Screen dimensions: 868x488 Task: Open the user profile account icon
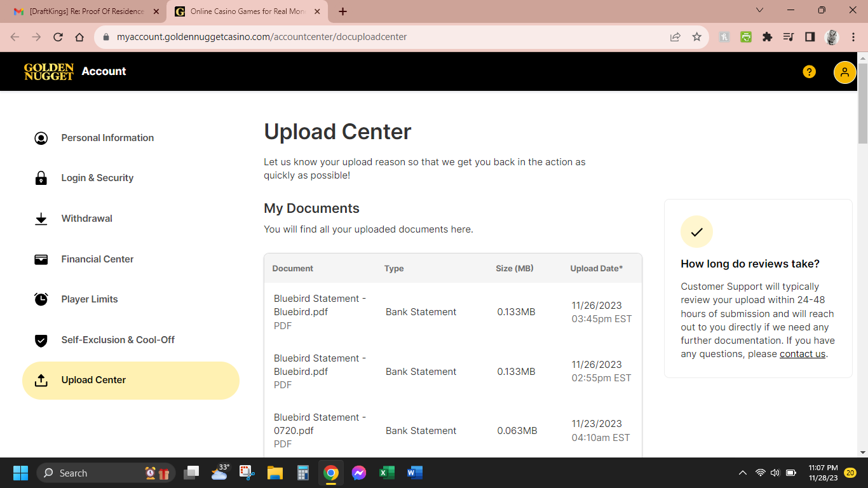coord(844,72)
